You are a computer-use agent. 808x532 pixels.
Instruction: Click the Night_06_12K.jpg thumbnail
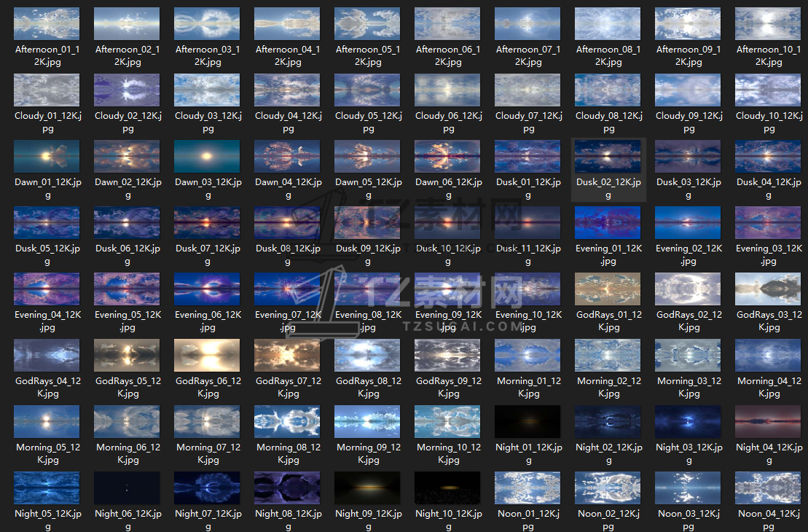pos(127,488)
